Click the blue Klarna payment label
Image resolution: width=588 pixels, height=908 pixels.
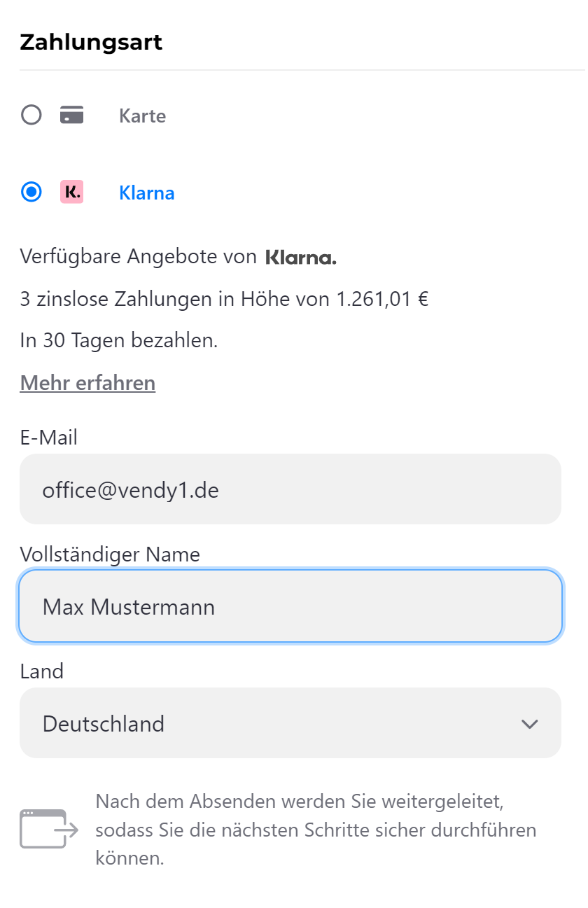tap(146, 193)
